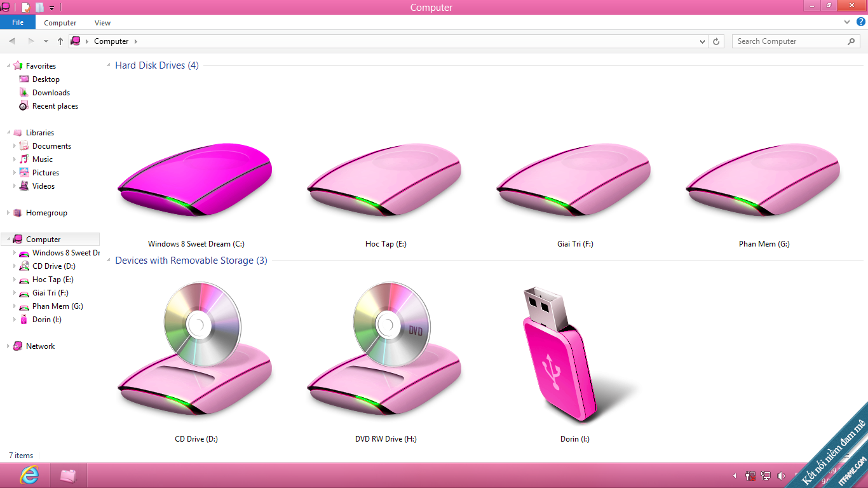Screen dimensions: 868x488
Task: Click the power battery tray icon
Action: (750, 476)
